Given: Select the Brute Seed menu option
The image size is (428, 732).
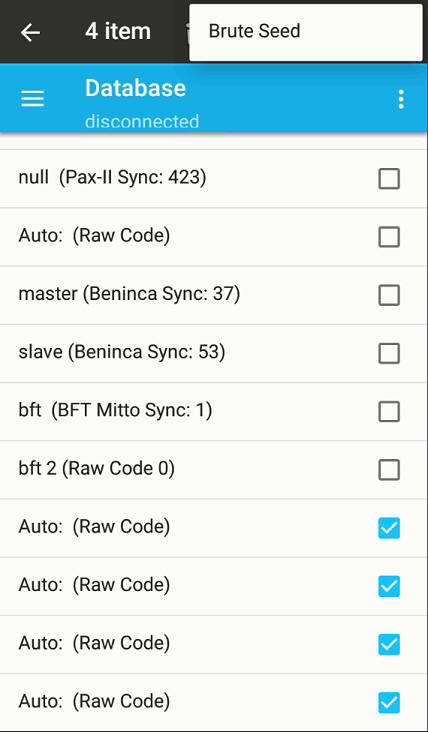Looking at the screenshot, I should pos(306,32).
